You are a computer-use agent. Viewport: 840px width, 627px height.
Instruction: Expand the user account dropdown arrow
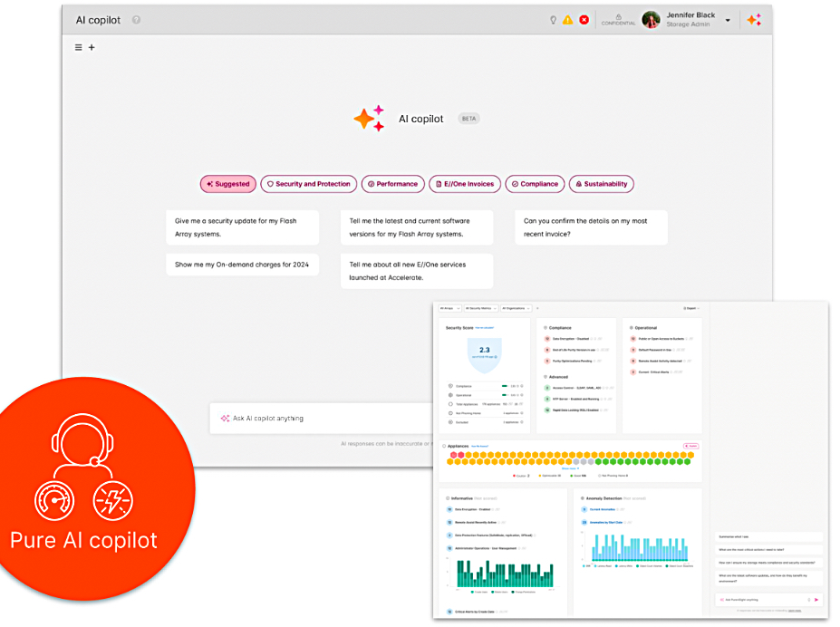[x=728, y=20]
